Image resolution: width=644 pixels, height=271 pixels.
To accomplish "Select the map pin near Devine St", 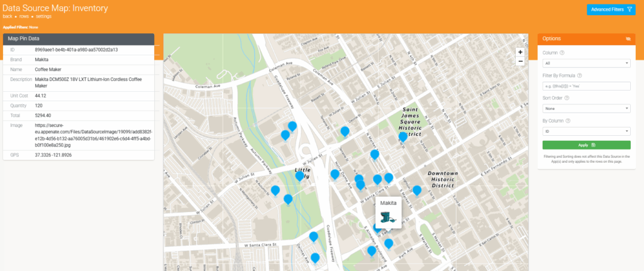I will 345,131.
